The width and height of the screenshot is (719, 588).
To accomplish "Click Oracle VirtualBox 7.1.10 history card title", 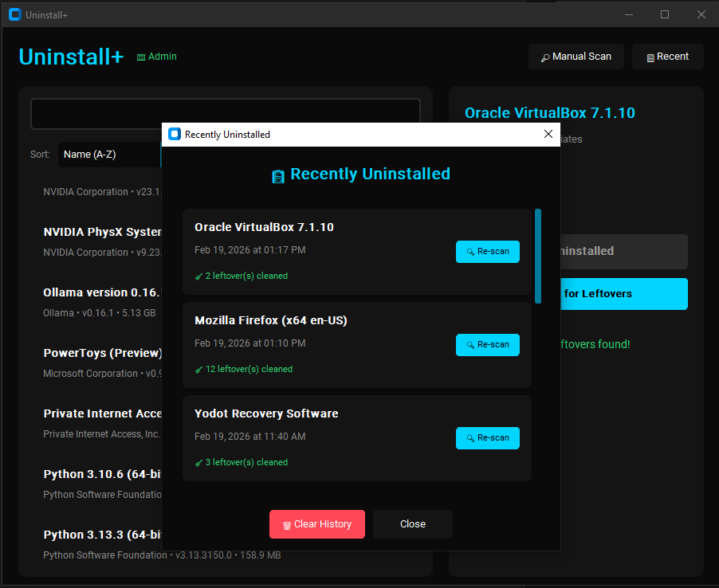I will (x=264, y=227).
